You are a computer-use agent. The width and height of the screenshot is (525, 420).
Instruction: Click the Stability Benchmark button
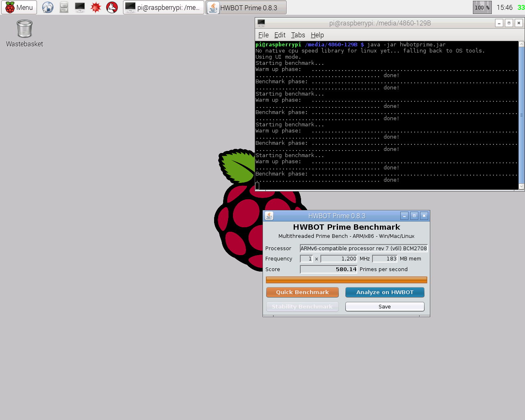coord(302,306)
